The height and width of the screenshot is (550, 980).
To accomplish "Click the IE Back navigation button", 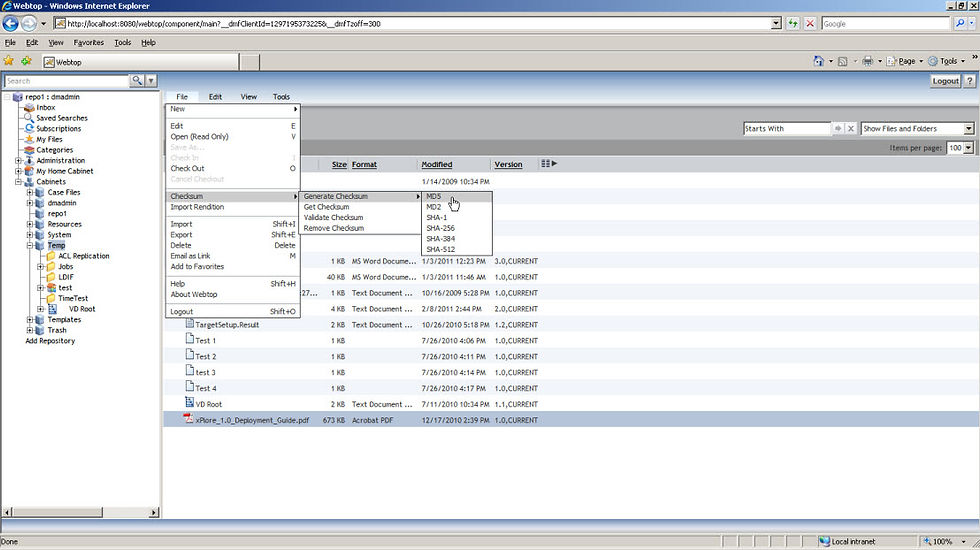I will pyautogui.click(x=11, y=24).
